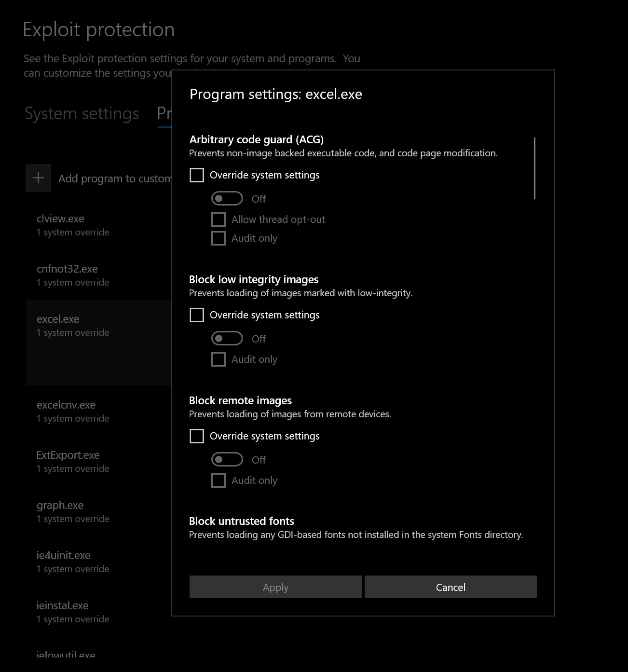Click the dialog's vertical scrollbar thumb

[x=535, y=168]
